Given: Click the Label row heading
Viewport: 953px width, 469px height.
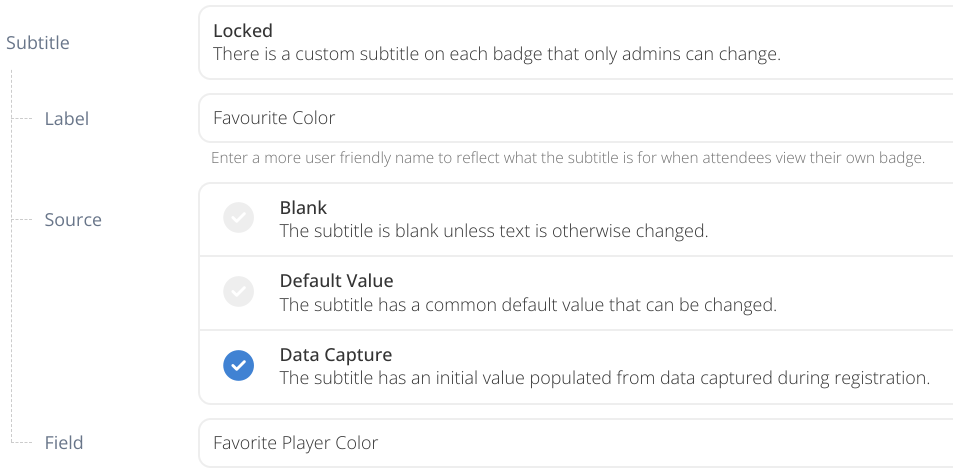Looking at the screenshot, I should click(x=67, y=119).
